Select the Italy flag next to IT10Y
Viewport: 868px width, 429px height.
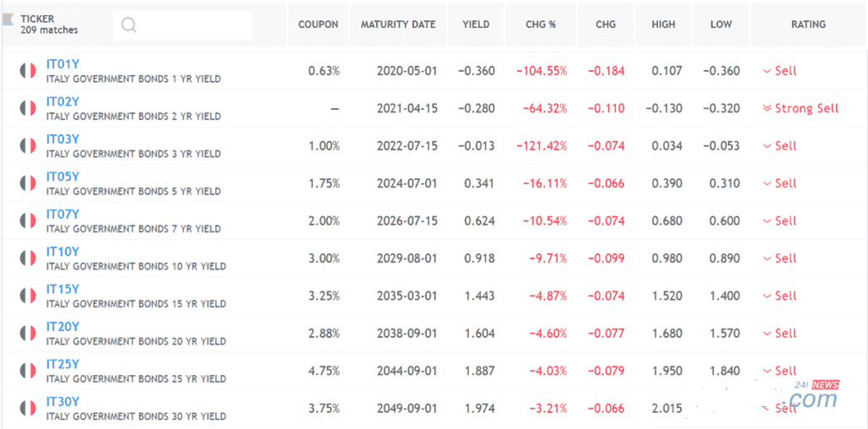point(28,258)
